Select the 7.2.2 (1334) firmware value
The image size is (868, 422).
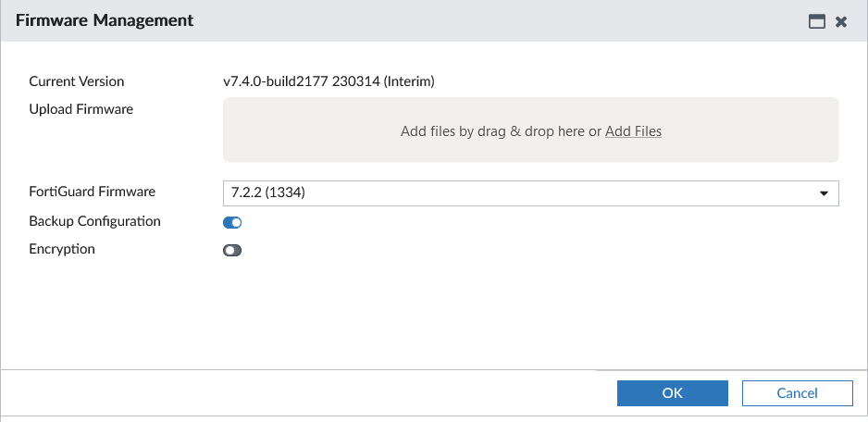[265, 192]
